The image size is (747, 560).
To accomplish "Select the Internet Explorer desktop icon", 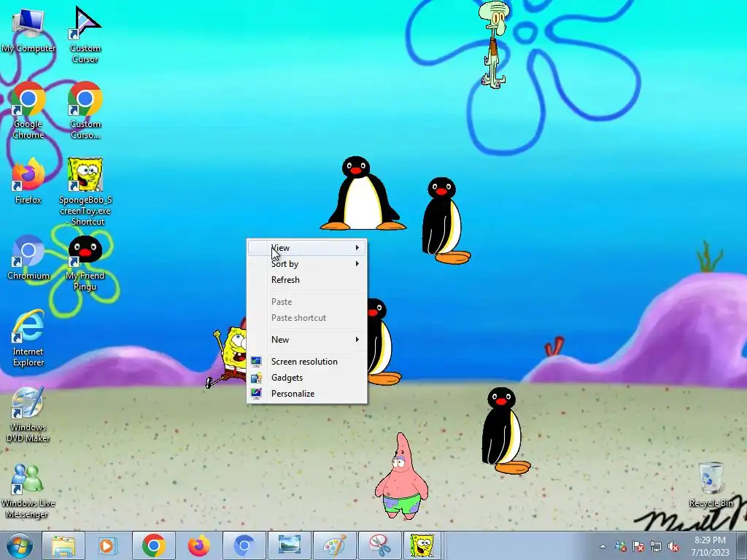I will 28,338.
